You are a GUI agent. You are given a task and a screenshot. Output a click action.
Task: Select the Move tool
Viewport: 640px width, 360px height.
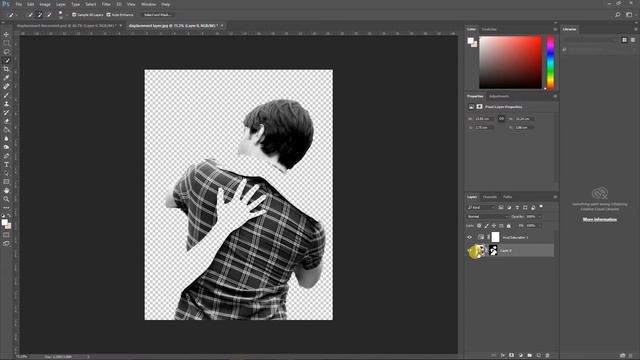[x=6, y=34]
